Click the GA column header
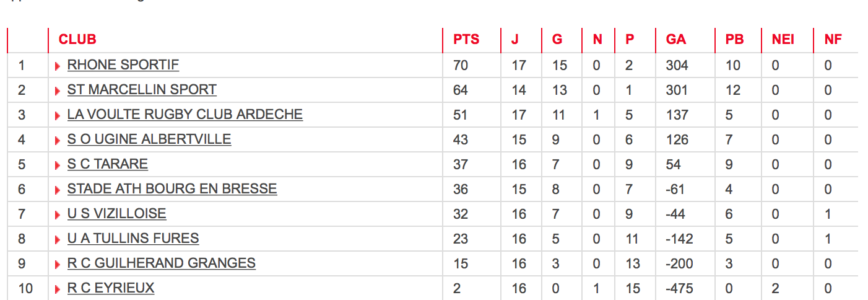 [676, 40]
